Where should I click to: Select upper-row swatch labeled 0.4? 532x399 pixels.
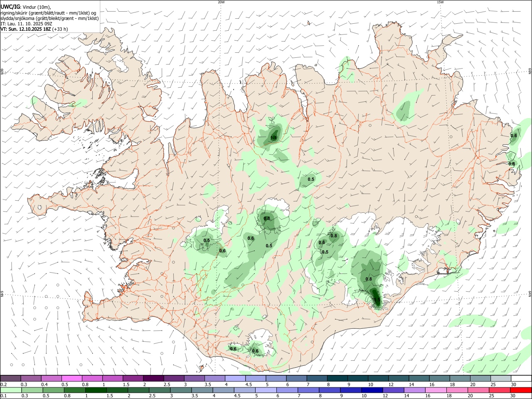[52, 378]
